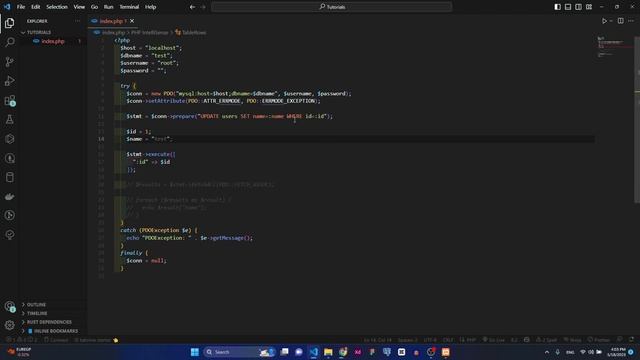The height and width of the screenshot is (360, 640).
Task: Toggle the primary side bar visibility
Action: coord(558,7)
